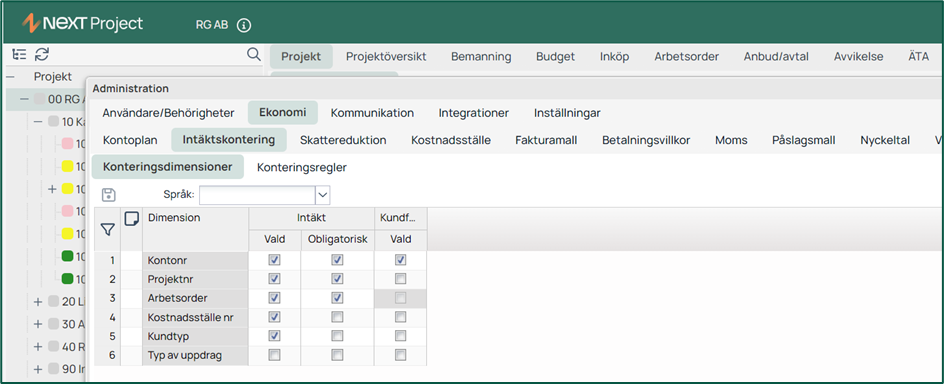The width and height of the screenshot is (944, 384).
Task: Go to the Fakturamall sub-tab
Action: 546,140
